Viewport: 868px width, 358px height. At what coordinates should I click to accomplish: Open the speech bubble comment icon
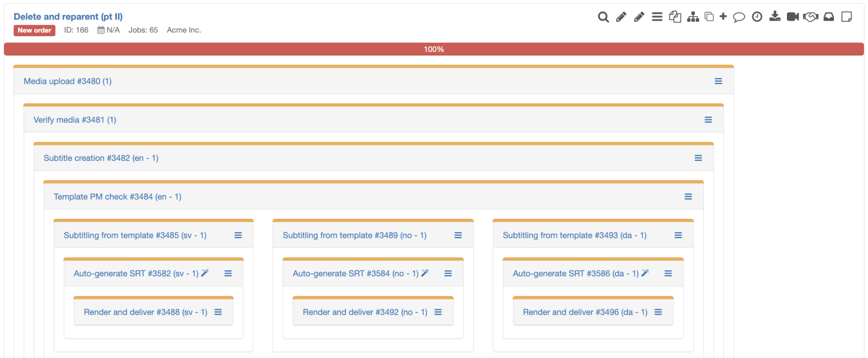coord(739,17)
